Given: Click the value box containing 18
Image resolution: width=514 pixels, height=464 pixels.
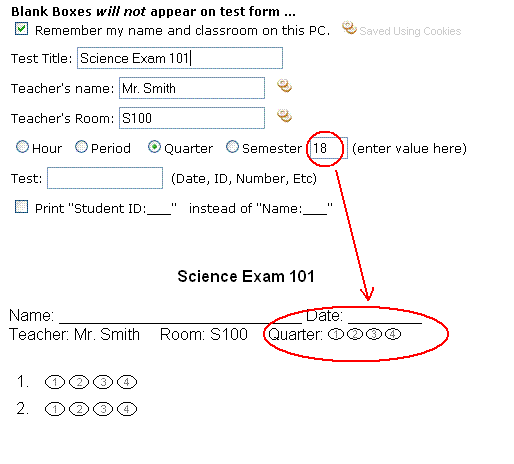Looking at the screenshot, I should [x=328, y=148].
